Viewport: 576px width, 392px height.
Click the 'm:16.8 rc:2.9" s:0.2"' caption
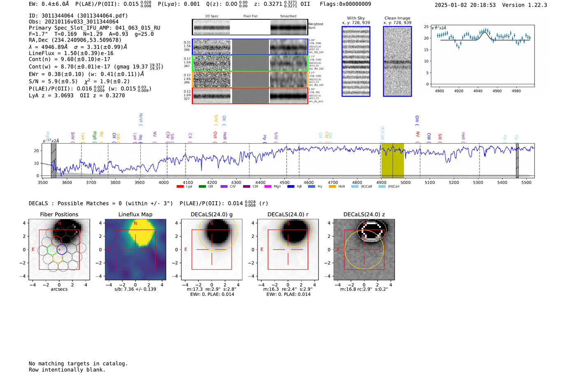pyautogui.click(x=364, y=289)
